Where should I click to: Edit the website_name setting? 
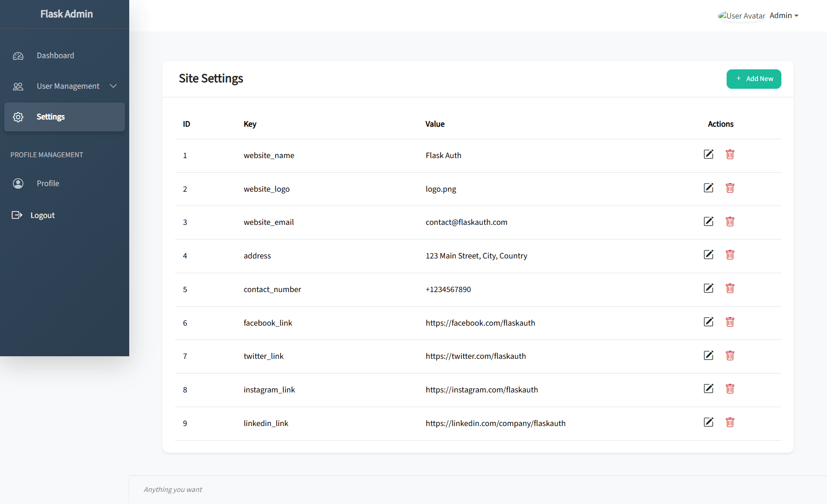709,154
